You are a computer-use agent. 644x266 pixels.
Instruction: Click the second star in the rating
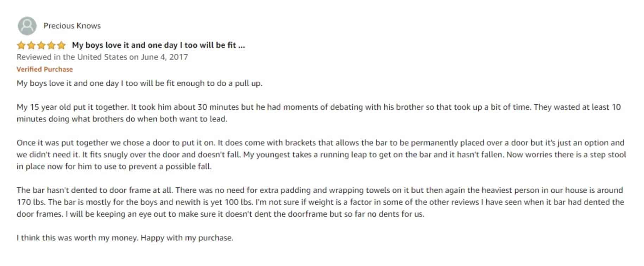click(x=31, y=45)
